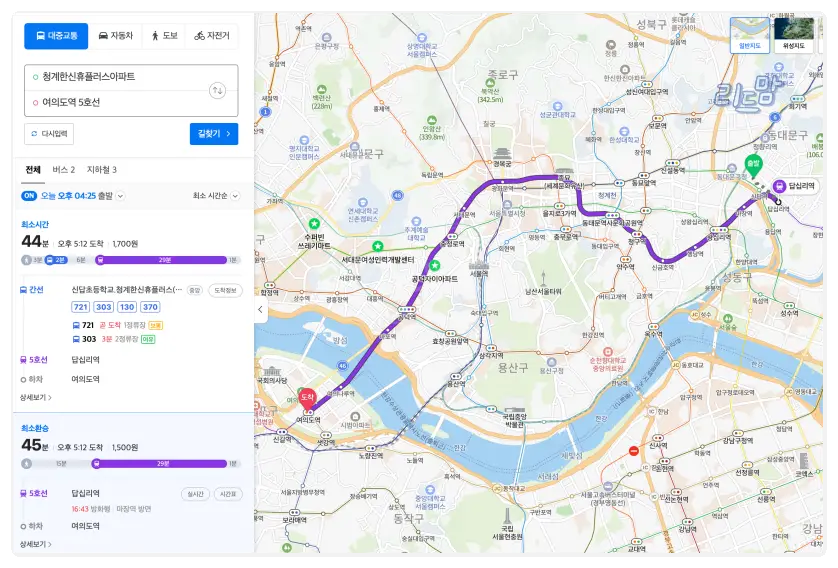
Task: Select the 수퍼빈 쓰레기마트 star marker
Action: (x=314, y=223)
